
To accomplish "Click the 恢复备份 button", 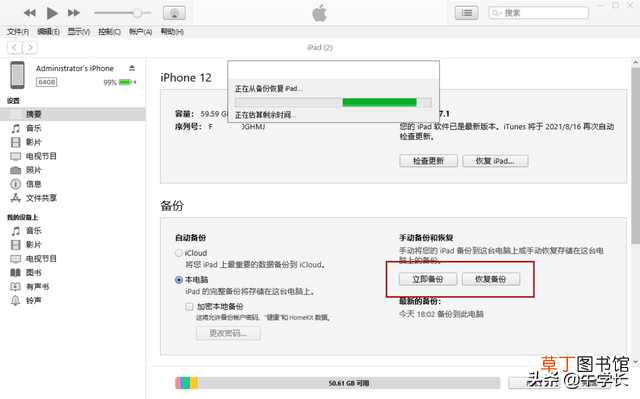I will click(x=491, y=279).
